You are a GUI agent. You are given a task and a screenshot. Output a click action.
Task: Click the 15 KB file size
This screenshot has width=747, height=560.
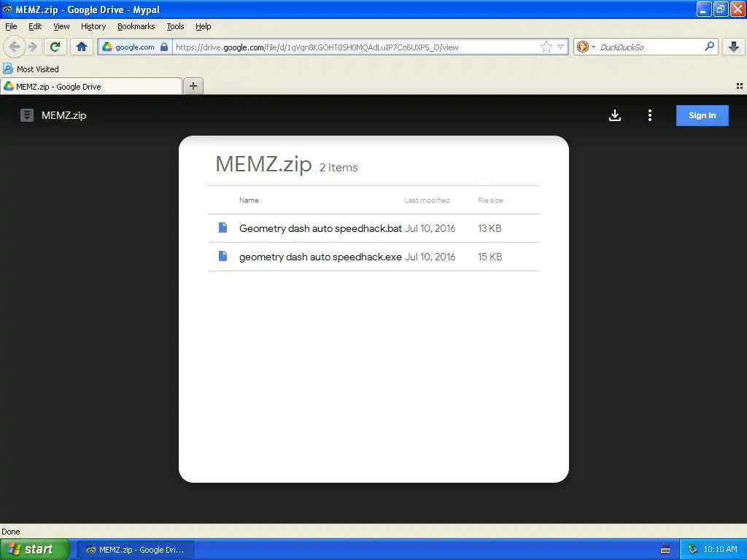pos(489,257)
